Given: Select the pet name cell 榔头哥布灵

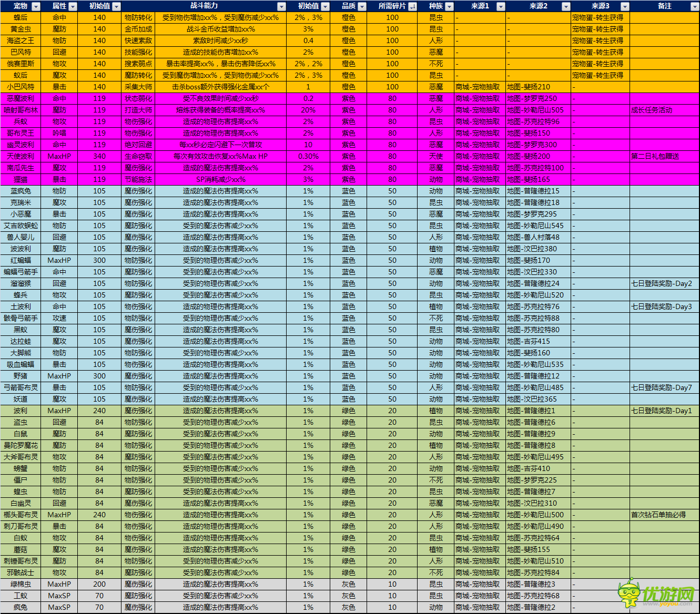Looking at the screenshot, I should (x=21, y=515).
